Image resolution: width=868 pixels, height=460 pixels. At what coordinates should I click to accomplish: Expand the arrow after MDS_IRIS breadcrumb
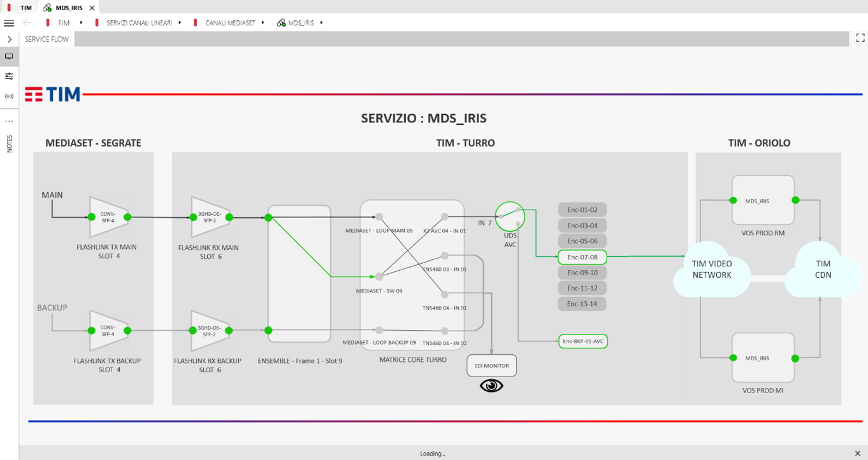click(321, 23)
